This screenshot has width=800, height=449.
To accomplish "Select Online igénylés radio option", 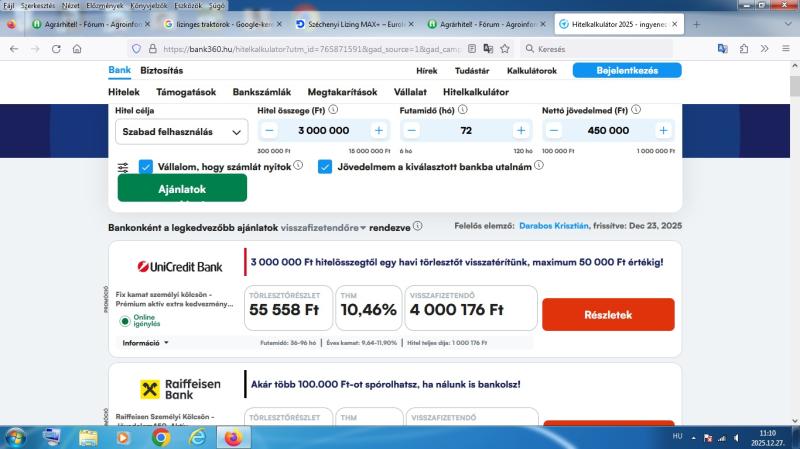I will (125, 321).
